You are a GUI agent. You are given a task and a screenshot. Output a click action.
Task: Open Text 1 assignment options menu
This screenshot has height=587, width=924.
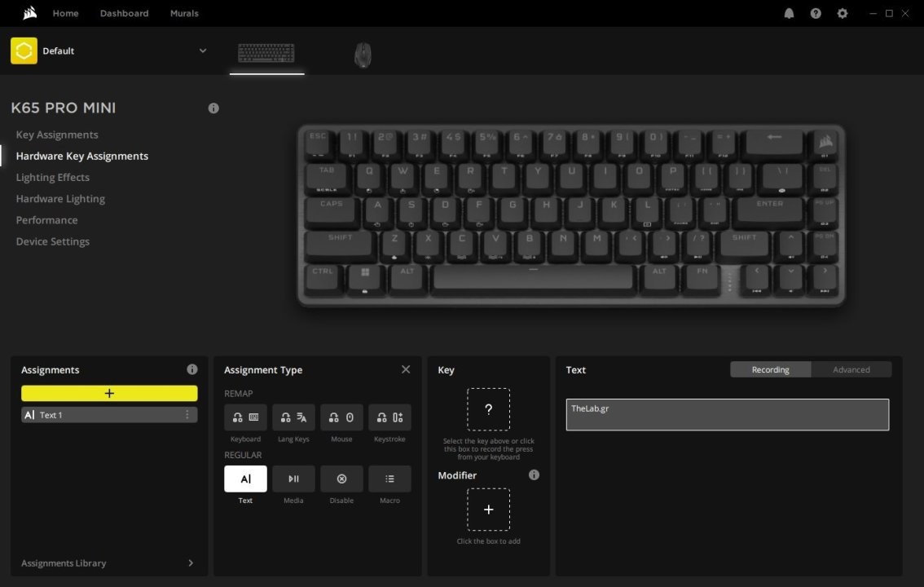coord(187,415)
